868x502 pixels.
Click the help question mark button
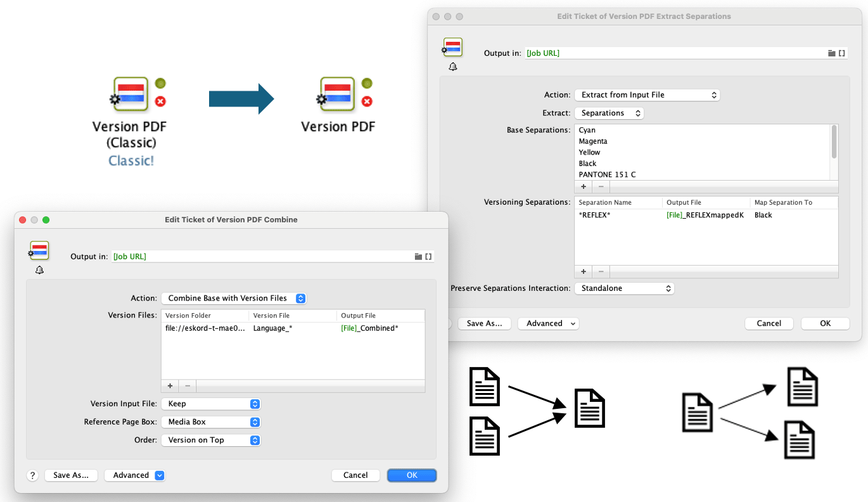point(33,475)
